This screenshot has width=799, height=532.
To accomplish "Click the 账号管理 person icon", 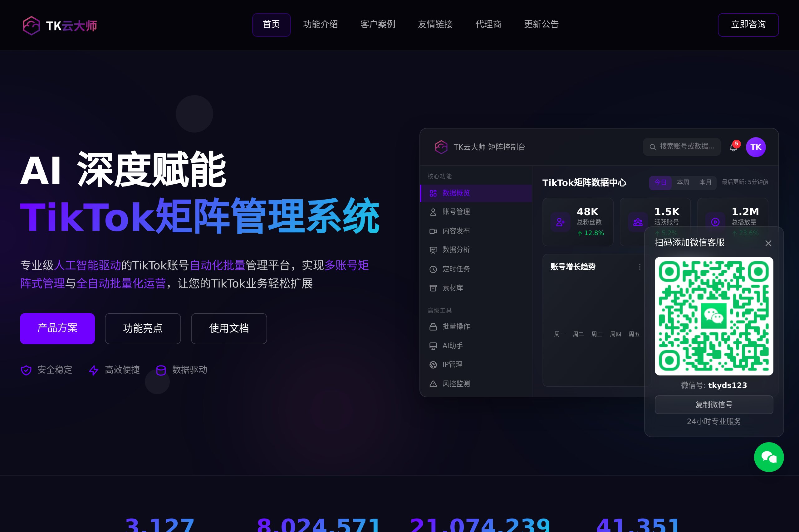I will tap(433, 212).
